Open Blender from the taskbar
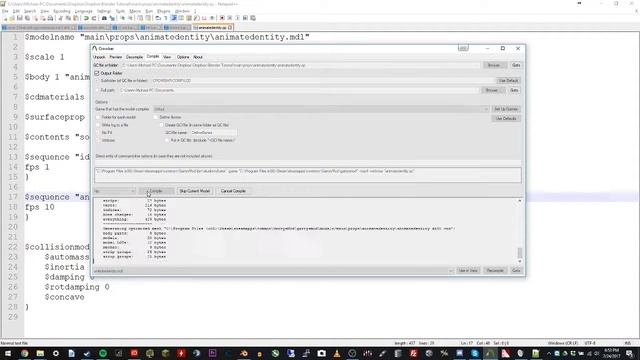Viewport: 640px width, 360px height. click(244, 353)
